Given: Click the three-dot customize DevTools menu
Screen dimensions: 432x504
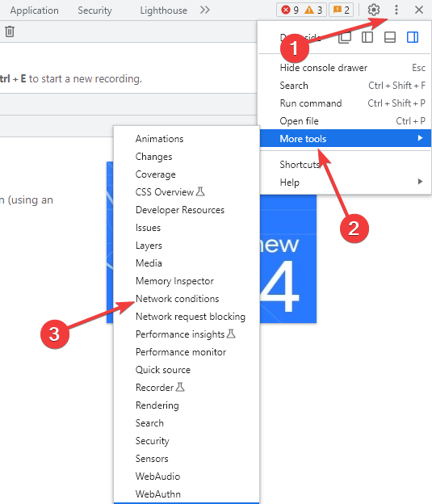Looking at the screenshot, I should pos(396,10).
